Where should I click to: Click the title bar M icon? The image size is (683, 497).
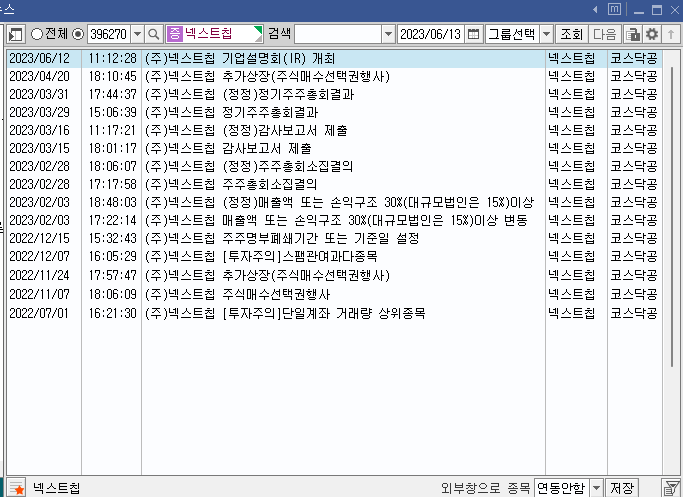pyautogui.click(x=614, y=9)
